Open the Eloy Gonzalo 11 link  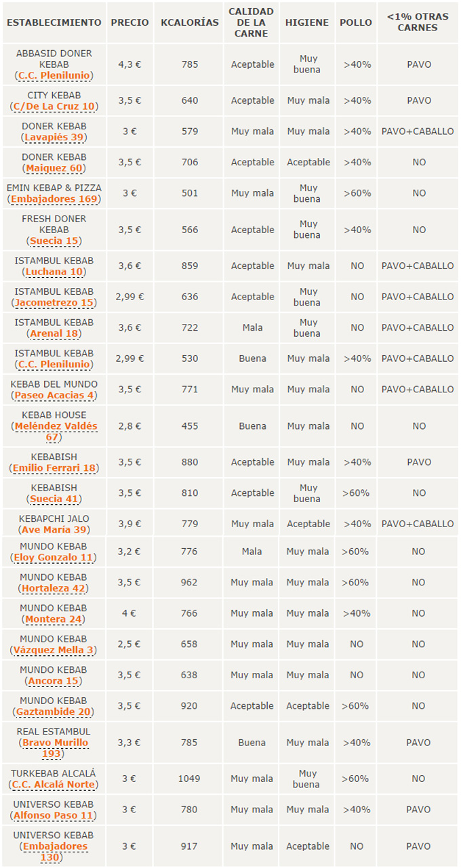coord(54,558)
